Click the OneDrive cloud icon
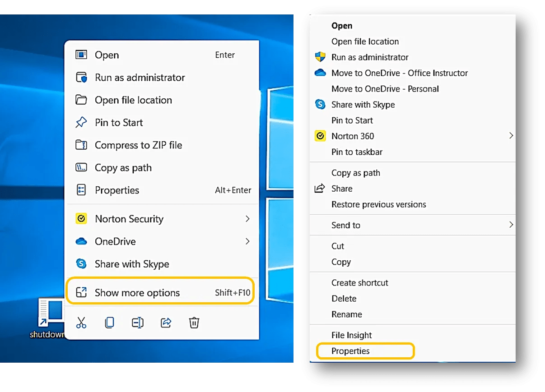This screenshot has height=392, width=545. point(81,241)
